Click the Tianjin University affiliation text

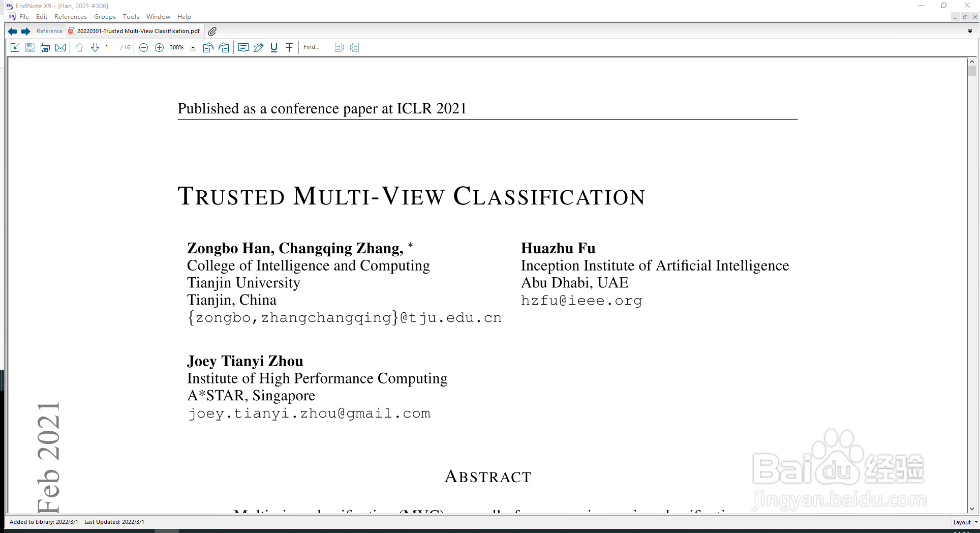click(x=243, y=283)
